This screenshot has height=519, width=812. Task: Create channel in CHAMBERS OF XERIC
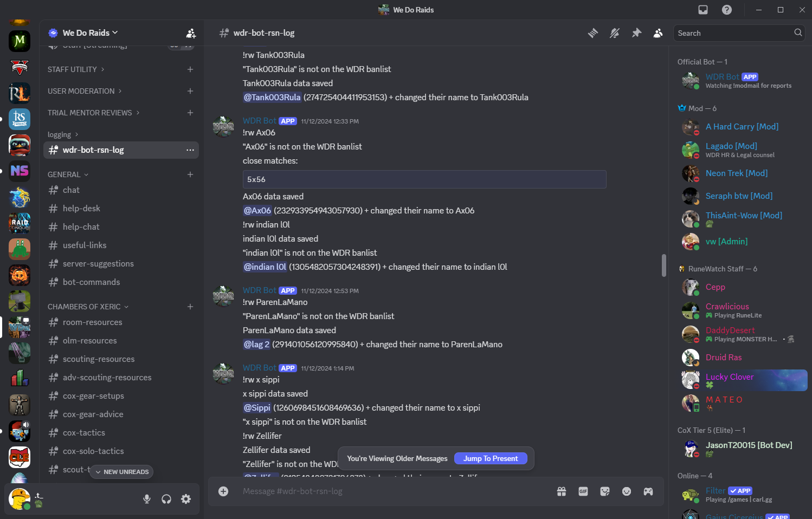190,307
